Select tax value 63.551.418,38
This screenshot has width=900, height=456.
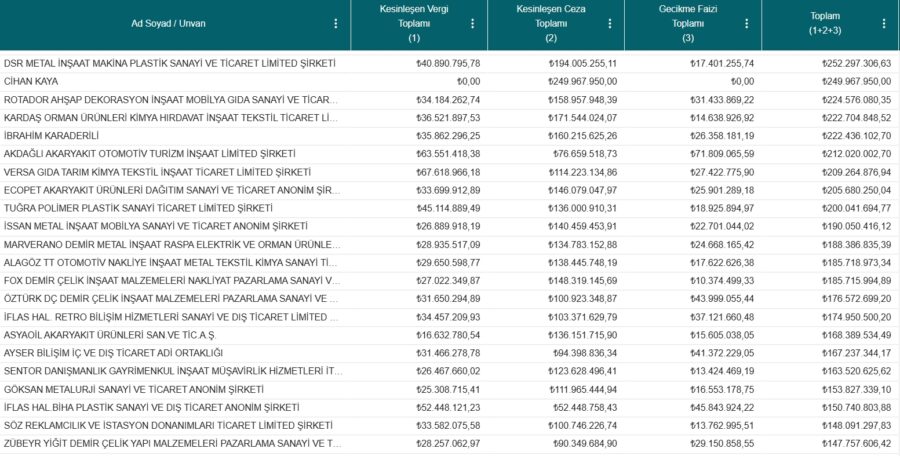point(448,154)
